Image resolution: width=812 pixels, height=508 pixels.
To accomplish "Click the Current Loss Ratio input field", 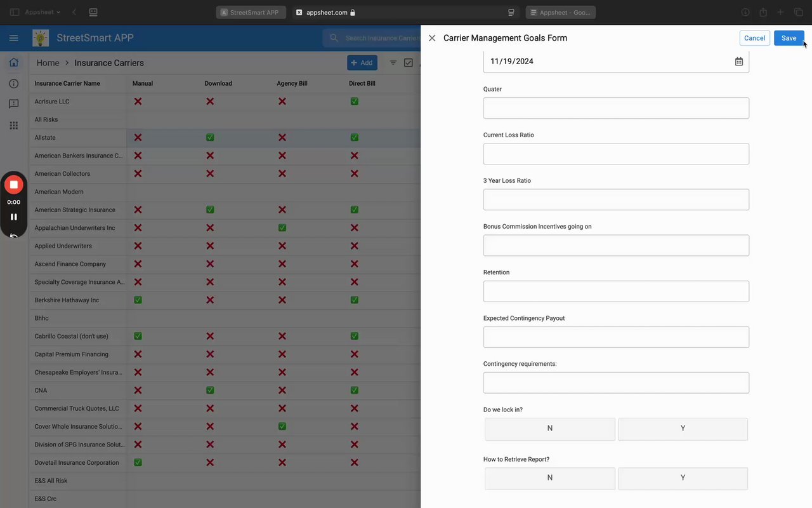I will [x=616, y=154].
